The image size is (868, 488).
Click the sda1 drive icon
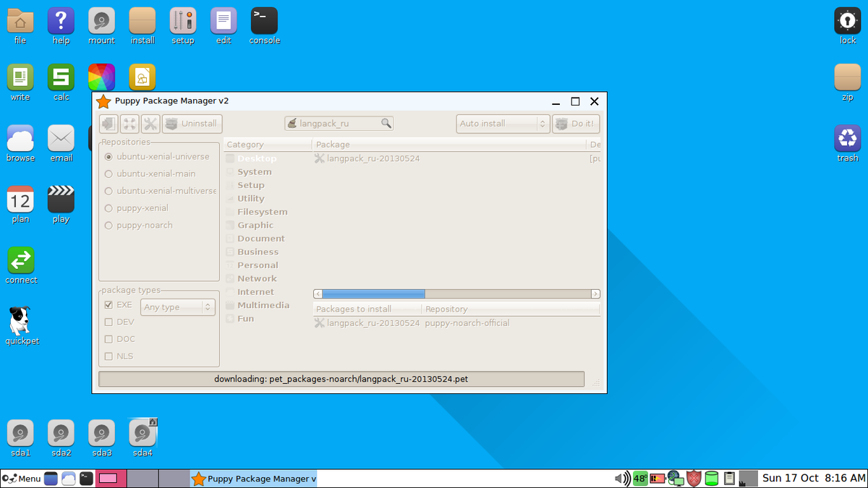20,438
